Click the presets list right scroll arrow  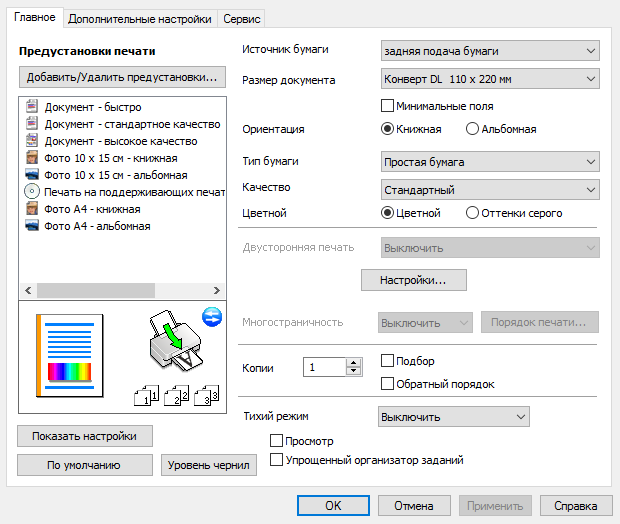coord(217,290)
